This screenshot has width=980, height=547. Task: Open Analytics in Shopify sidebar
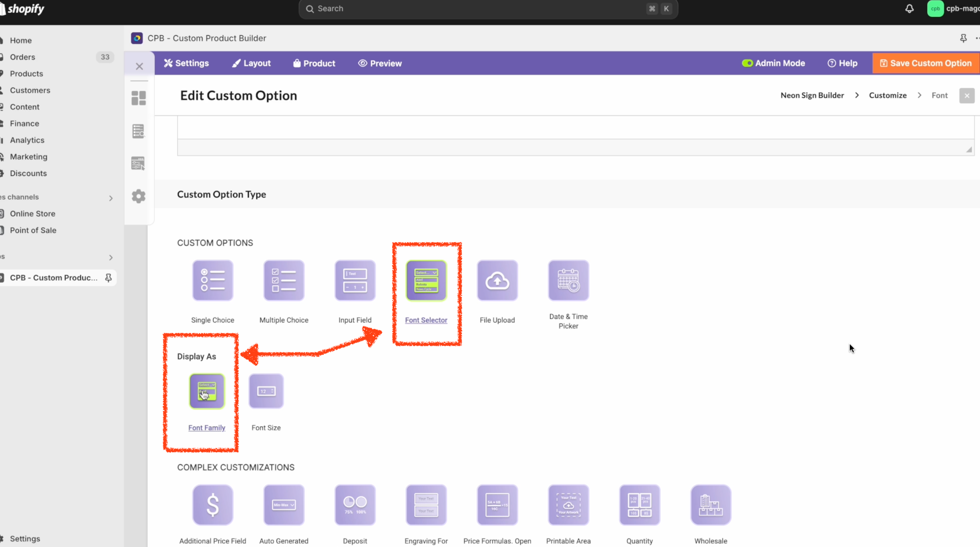pyautogui.click(x=27, y=140)
